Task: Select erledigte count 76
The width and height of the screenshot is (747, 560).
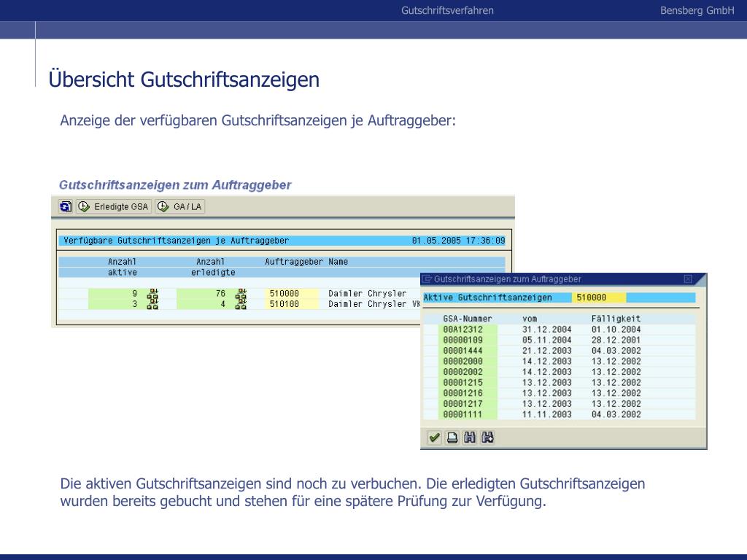Action: point(220,293)
